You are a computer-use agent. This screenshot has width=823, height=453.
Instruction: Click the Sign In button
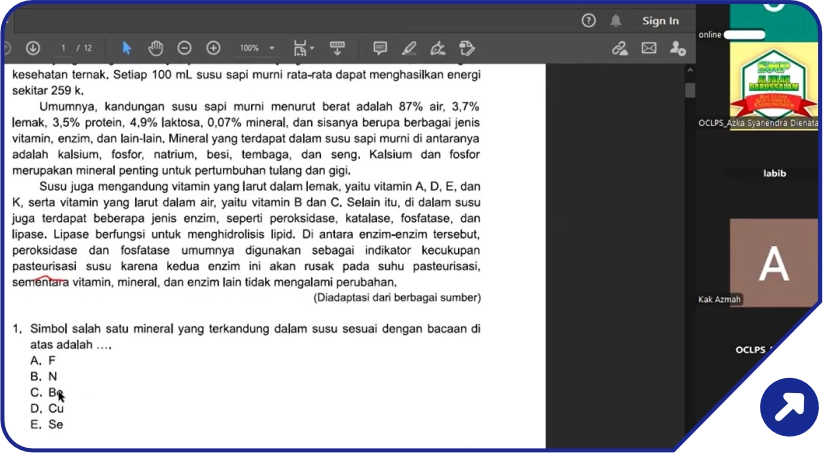point(660,20)
